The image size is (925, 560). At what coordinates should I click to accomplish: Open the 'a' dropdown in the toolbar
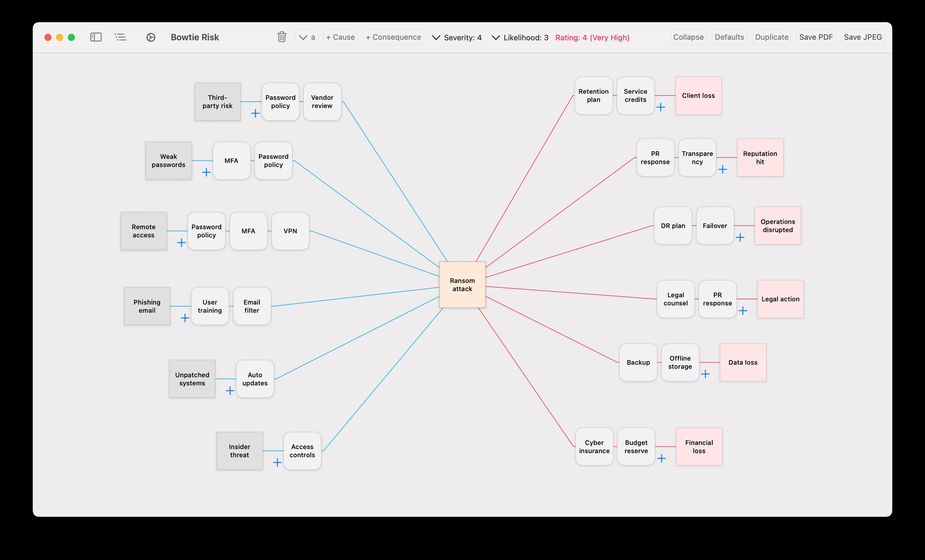click(306, 37)
